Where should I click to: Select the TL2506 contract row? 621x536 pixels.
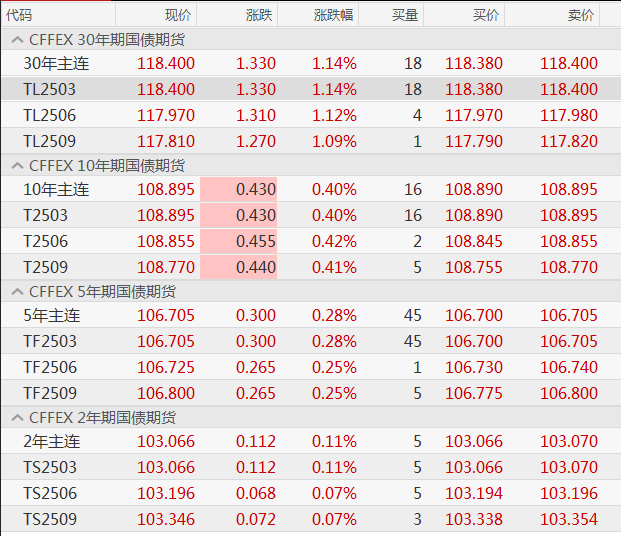click(311, 115)
